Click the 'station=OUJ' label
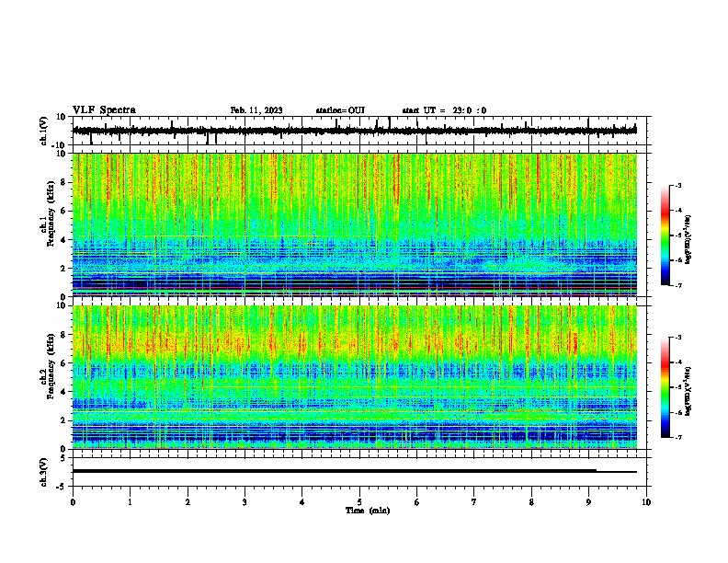Viewport: 728px width, 563px height. (340, 110)
